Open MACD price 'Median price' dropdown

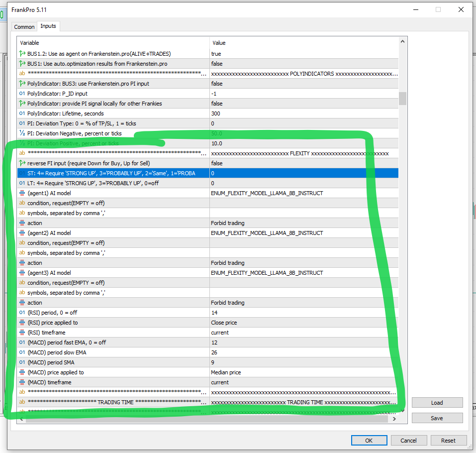[304, 372]
